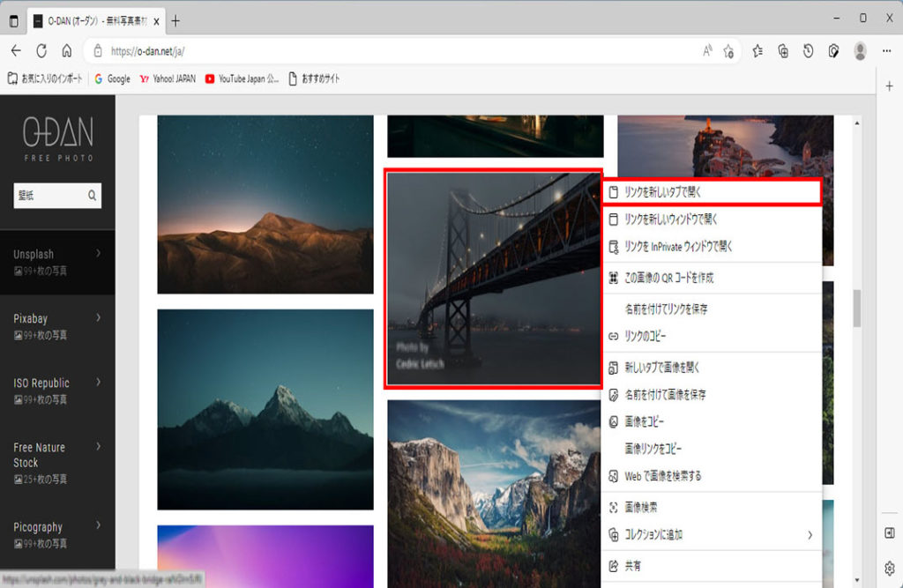Refresh the page with the reload icon
Screen dimensions: 903x588
41,51
